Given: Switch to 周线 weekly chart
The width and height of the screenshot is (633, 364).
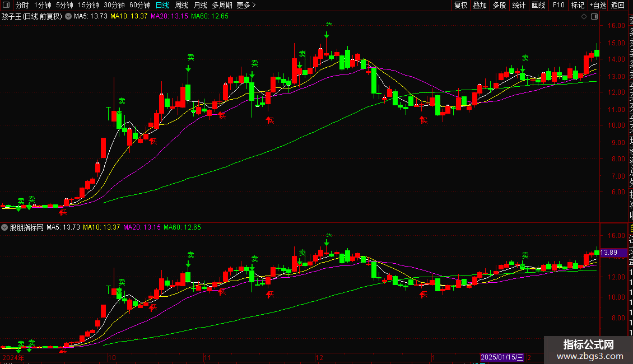Looking at the screenshot, I should [x=181, y=5].
